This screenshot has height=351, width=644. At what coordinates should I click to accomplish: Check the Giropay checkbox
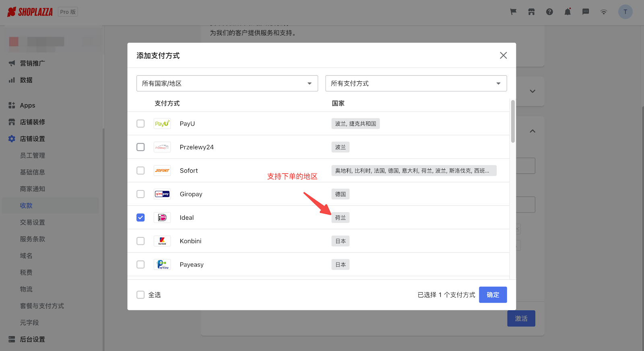(x=140, y=194)
